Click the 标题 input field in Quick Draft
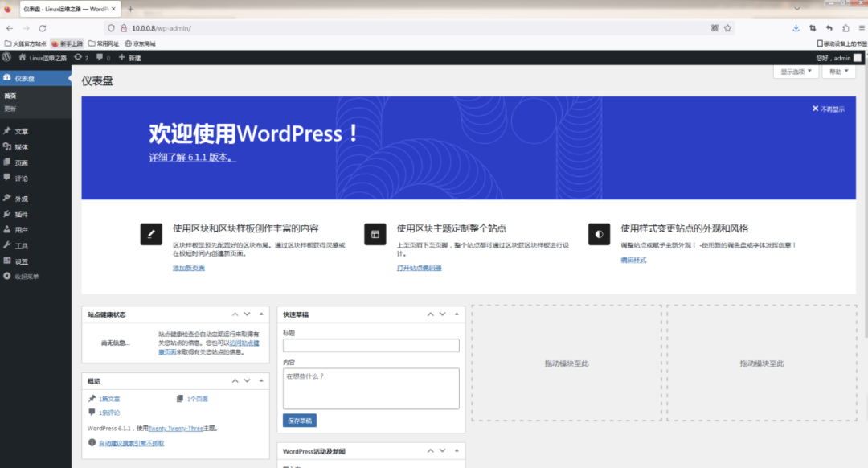Screen dimensions: 868x468 371,346
